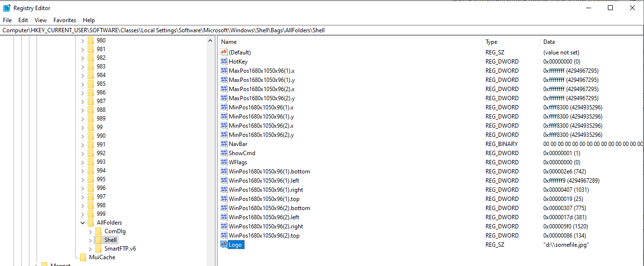
Task: Click the NavBar binary value icon
Action: (224, 144)
